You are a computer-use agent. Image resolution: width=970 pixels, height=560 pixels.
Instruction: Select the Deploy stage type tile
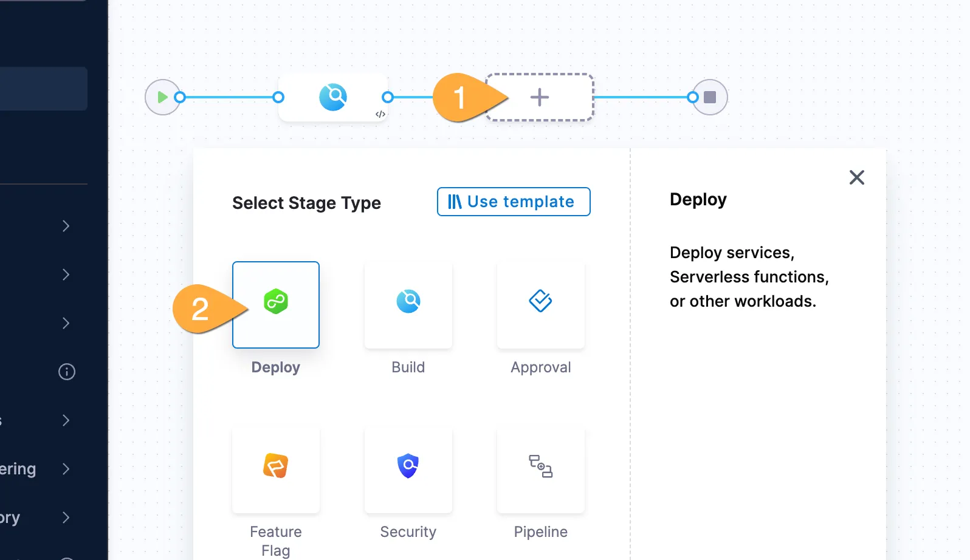(x=276, y=304)
